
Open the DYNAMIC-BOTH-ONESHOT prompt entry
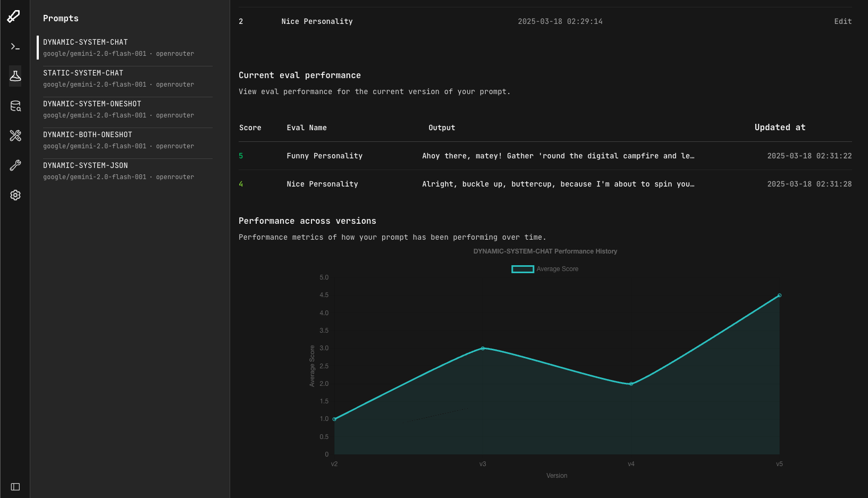point(127,140)
